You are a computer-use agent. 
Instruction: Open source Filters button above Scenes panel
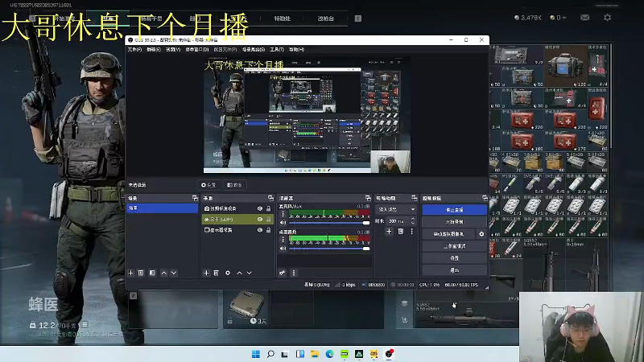[x=234, y=185]
